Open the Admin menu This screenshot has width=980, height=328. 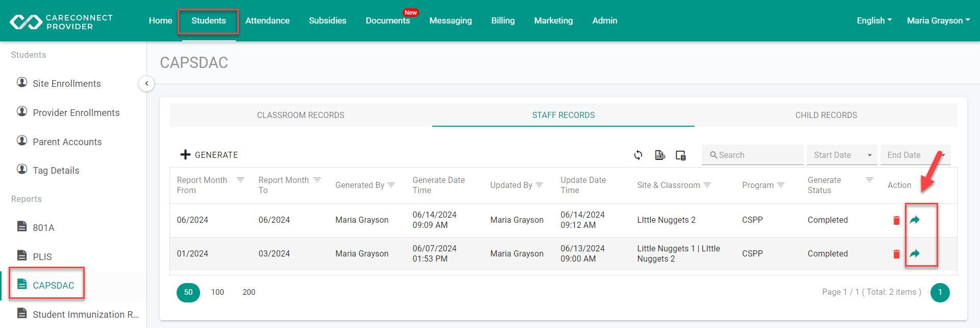605,20
